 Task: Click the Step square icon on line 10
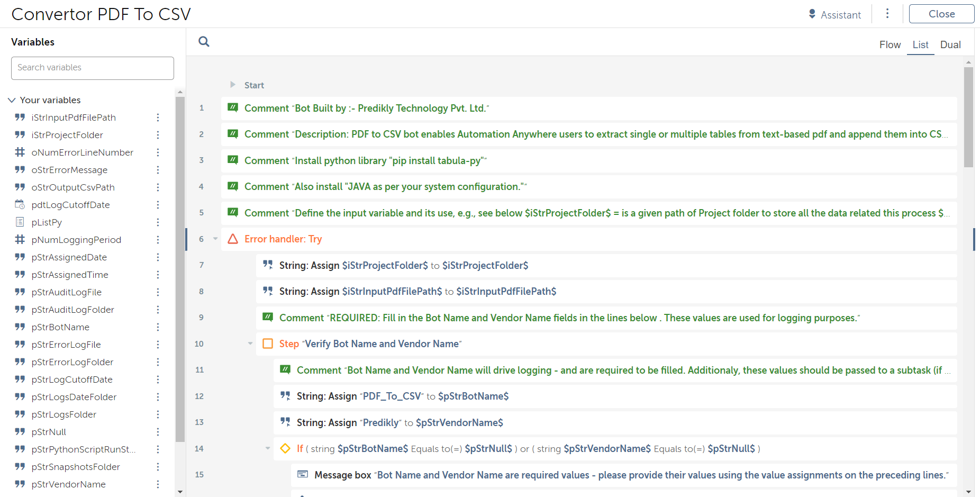(268, 344)
